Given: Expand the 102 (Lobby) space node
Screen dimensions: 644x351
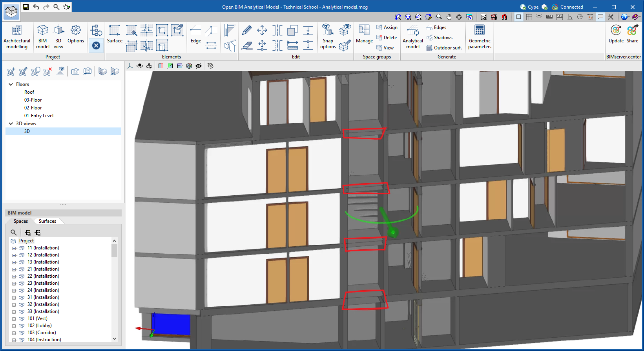Looking at the screenshot, I should (14, 326).
